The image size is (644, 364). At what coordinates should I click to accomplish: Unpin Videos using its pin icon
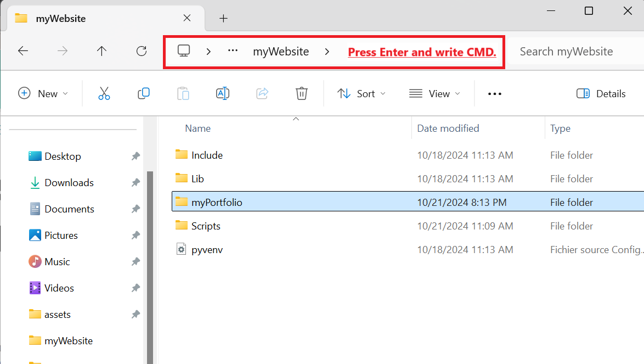[135, 288]
